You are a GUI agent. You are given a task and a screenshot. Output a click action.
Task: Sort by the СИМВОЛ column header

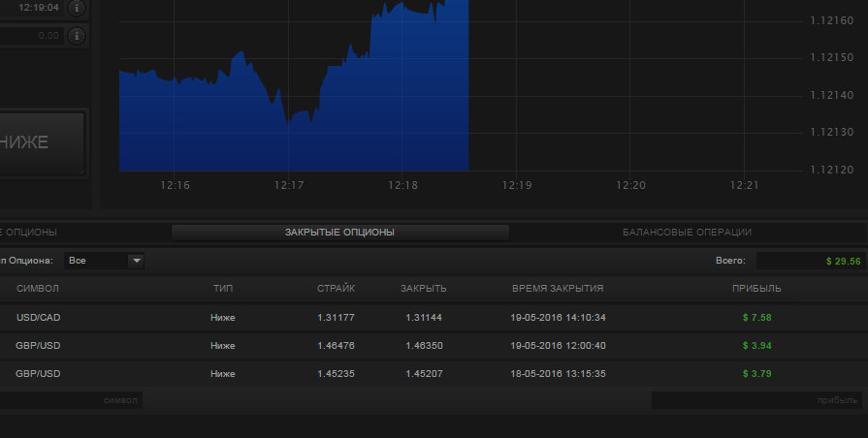click(x=38, y=289)
